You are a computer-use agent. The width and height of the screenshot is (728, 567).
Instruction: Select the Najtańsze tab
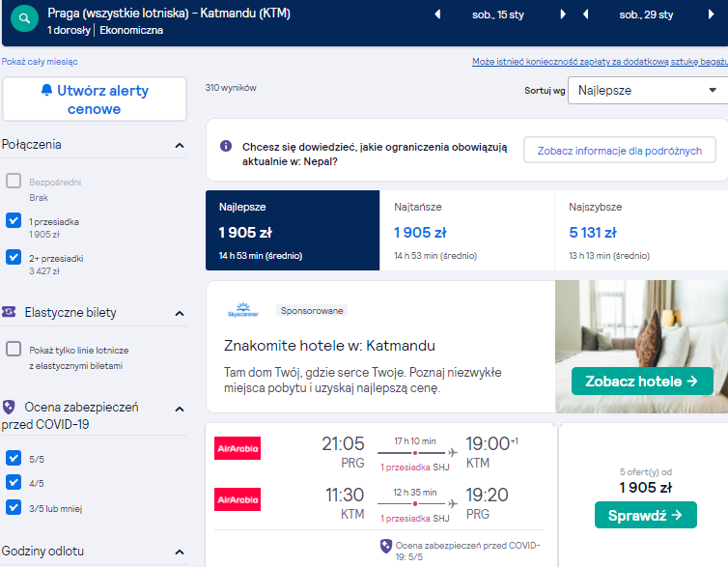coord(466,230)
